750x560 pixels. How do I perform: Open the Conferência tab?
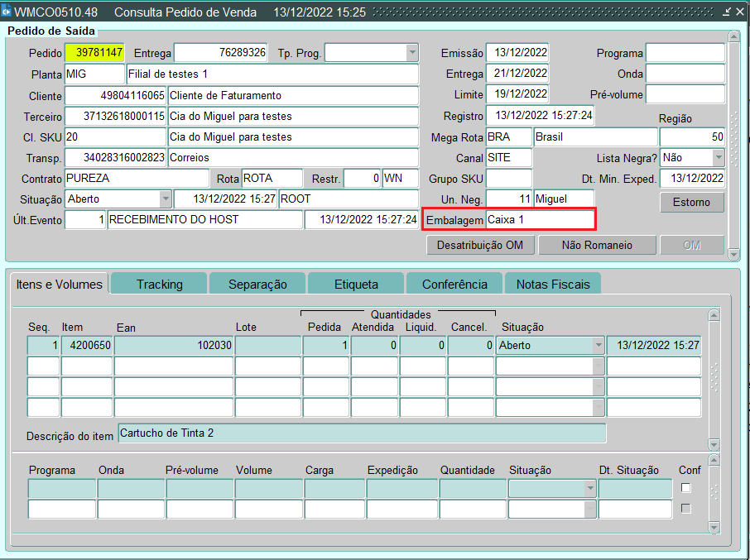[x=454, y=284]
